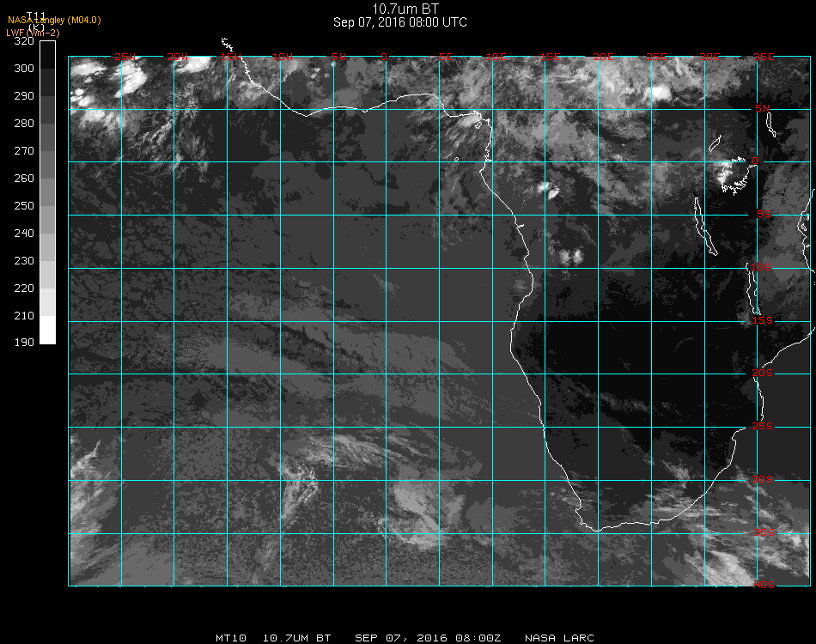
Task: Click the 5W longitude label
Action: pyautogui.click(x=338, y=57)
